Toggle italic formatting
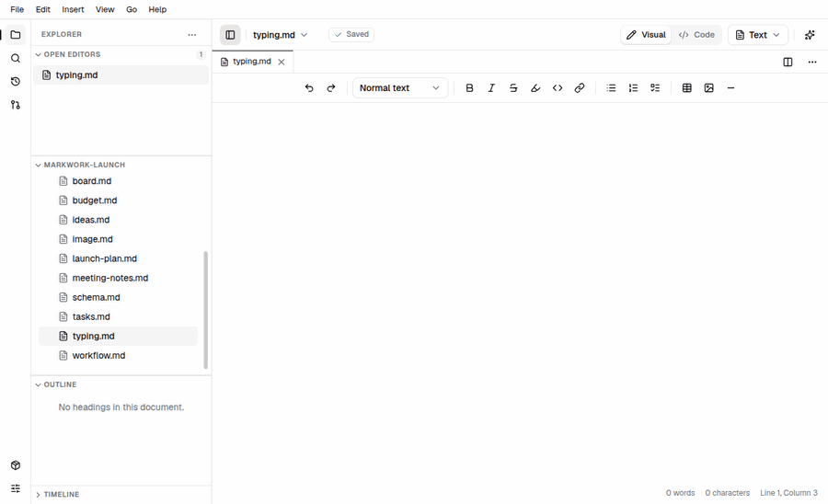The image size is (828, 504). click(491, 88)
